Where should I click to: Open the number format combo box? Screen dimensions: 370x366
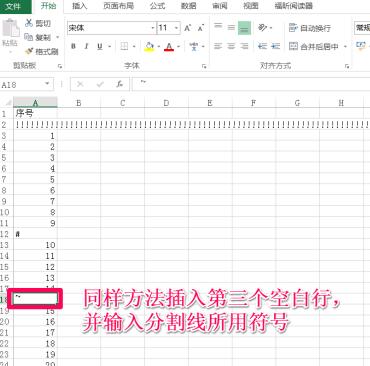pos(362,28)
